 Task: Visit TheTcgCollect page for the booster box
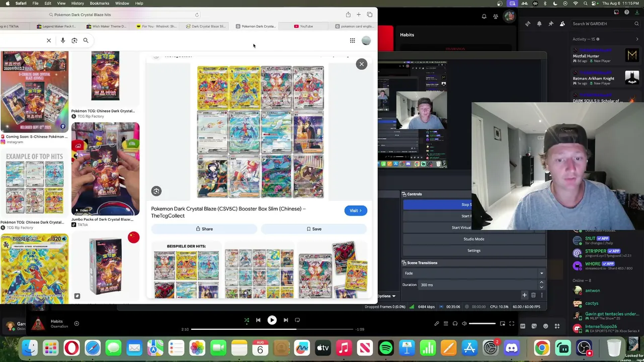(x=356, y=211)
